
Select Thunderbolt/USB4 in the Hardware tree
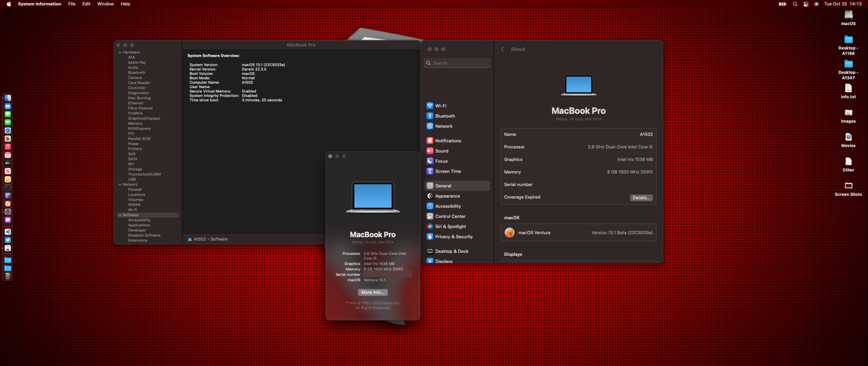145,174
